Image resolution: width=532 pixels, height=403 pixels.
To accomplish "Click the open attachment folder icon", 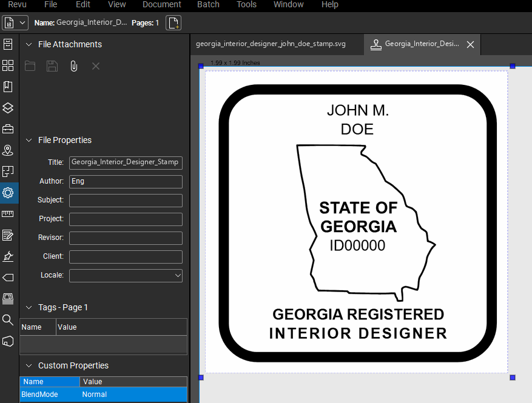I will (x=30, y=66).
